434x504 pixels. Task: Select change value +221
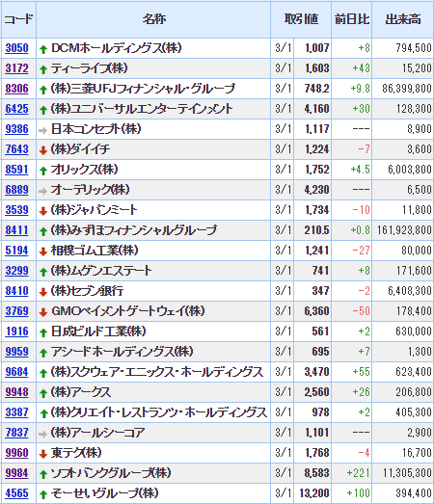pos(358,473)
